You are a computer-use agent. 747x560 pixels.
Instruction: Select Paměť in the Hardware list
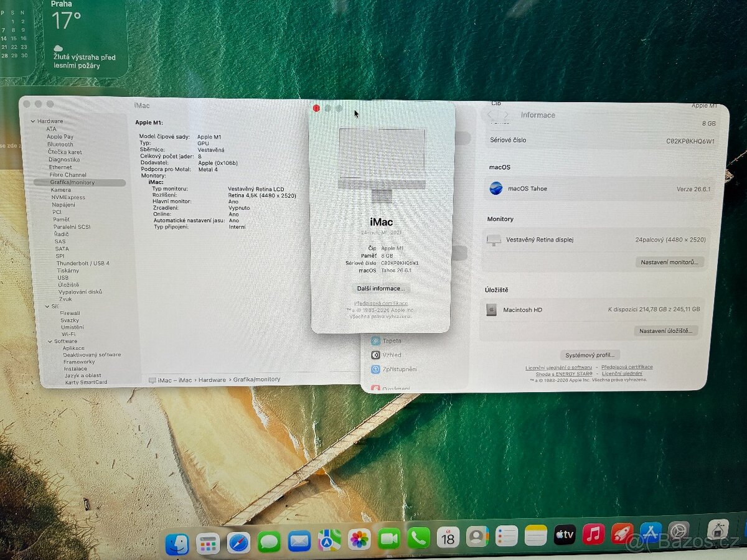click(62, 219)
